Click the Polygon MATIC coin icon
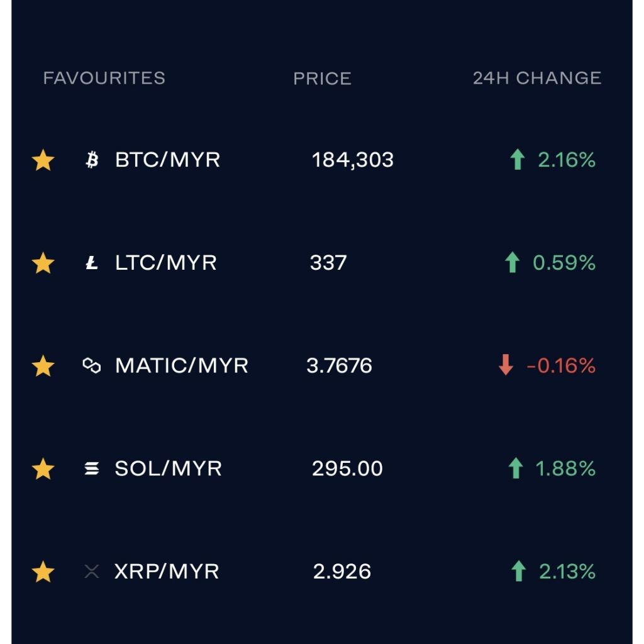 (92, 365)
